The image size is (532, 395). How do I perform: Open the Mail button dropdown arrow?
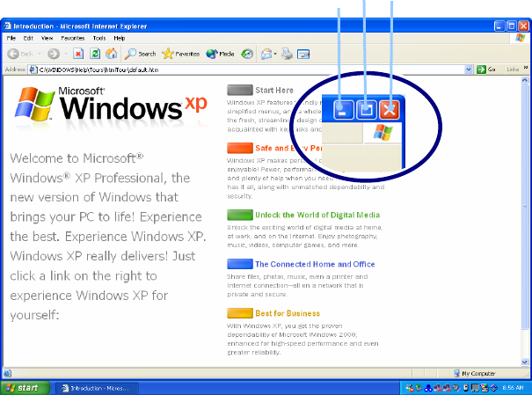point(275,54)
